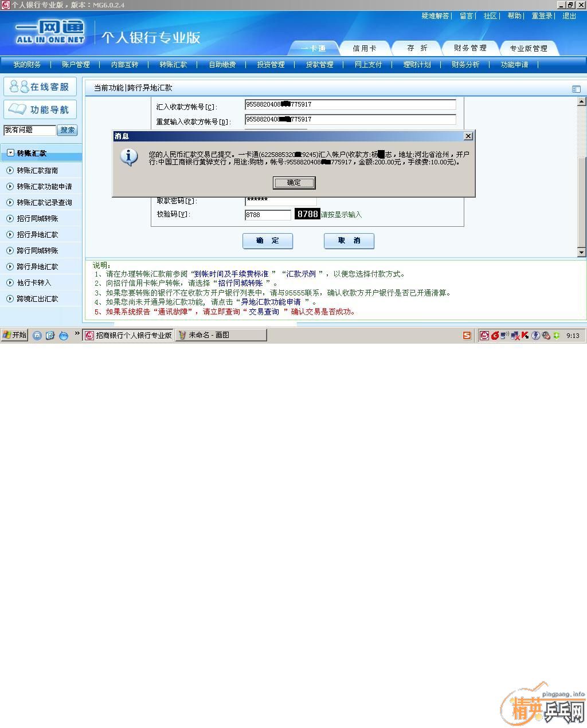Open the 贷款管理 menu

click(x=319, y=65)
